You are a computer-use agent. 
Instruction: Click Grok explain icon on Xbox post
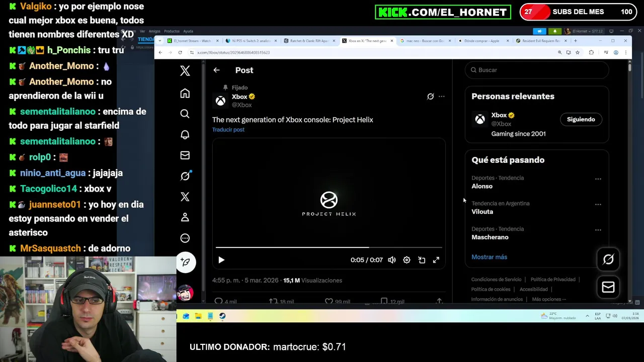pos(430,97)
